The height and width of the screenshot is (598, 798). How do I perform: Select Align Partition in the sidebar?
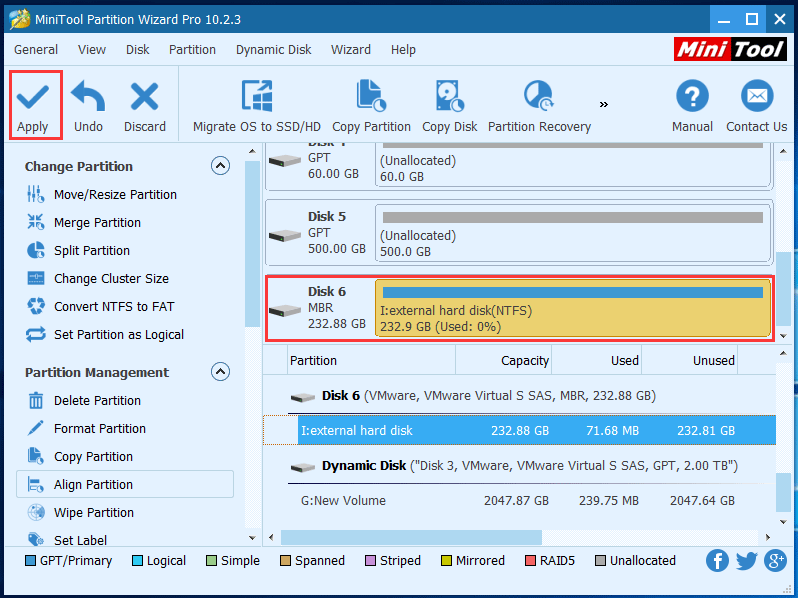tap(93, 485)
